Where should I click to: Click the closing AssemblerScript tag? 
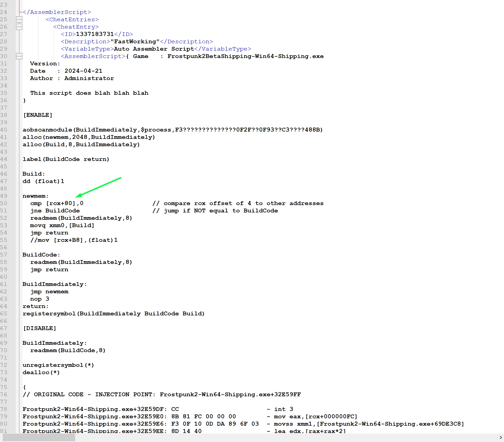point(57,12)
